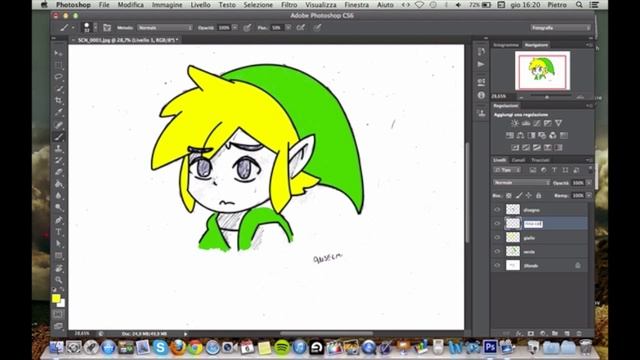640x360 pixels.
Task: Hide the disegno layer
Action: pos(497,210)
